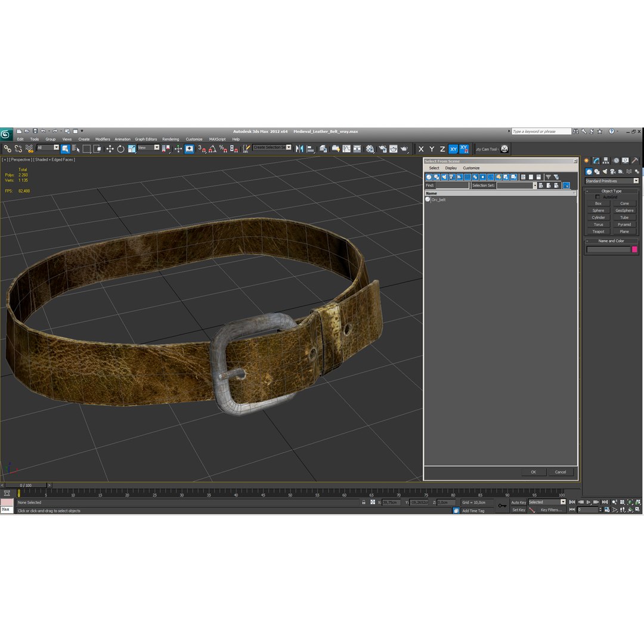Screen dimensions: 644x644
Task: Toggle restrict to XY plane button
Action: (453, 149)
